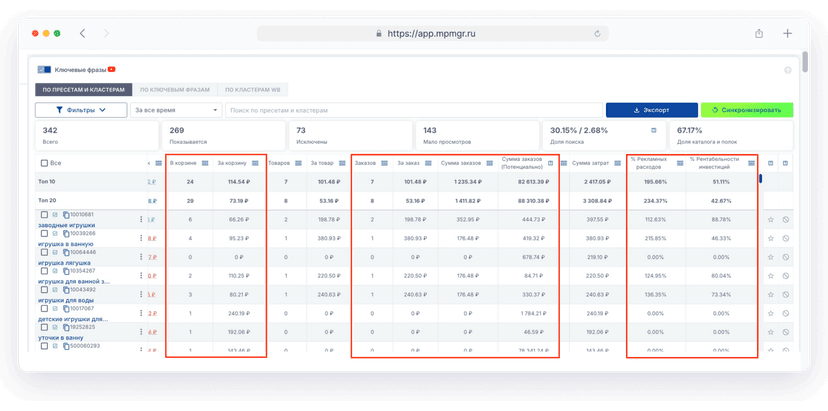The height and width of the screenshot is (411, 828).
Task: Copy the ID 10010681
Action: pos(66,215)
